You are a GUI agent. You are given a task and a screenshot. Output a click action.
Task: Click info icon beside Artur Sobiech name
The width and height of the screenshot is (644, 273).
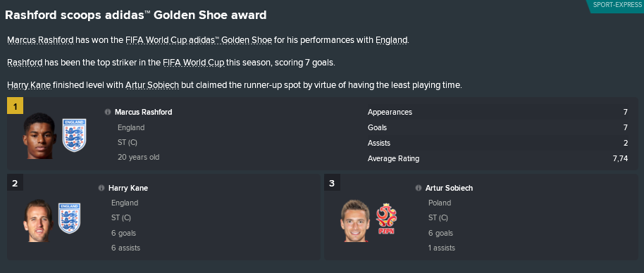[418, 188]
